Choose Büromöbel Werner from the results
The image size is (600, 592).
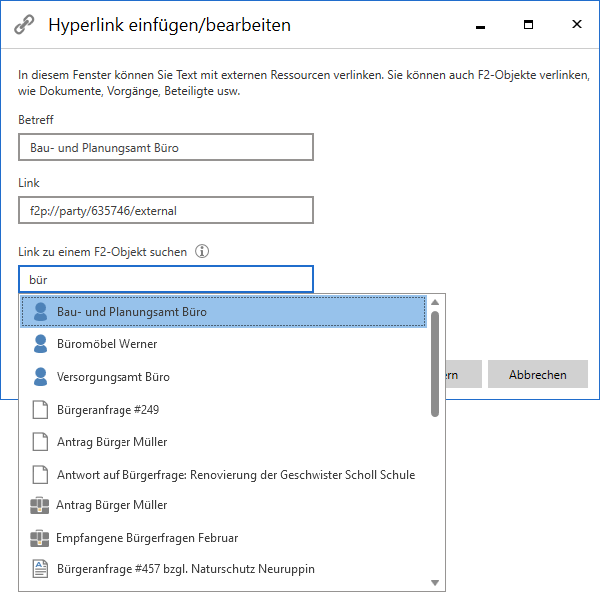point(223,344)
